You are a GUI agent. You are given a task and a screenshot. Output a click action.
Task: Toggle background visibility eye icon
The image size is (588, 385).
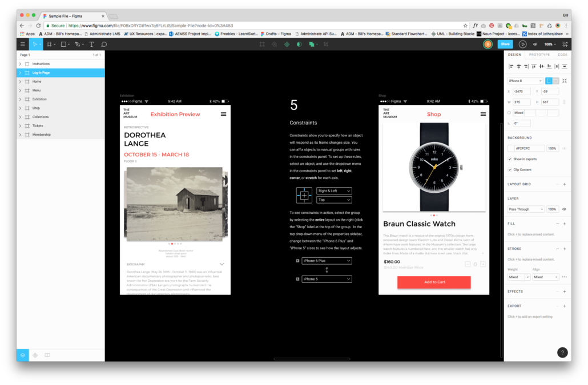click(565, 148)
